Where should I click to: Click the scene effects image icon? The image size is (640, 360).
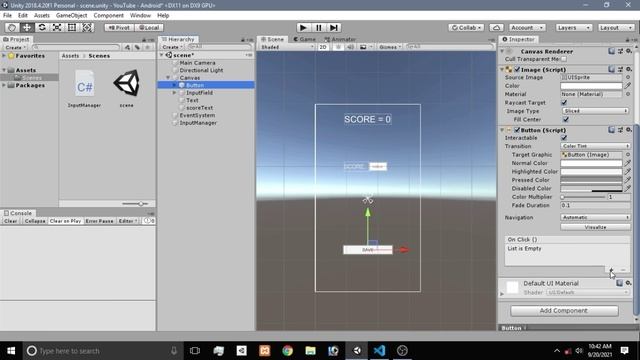click(x=363, y=47)
